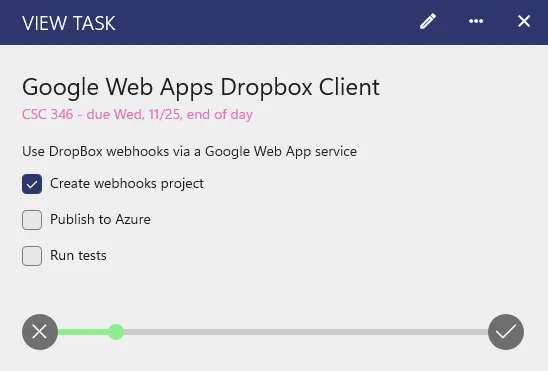
Task: Click the Create webhooks project label
Action: 127,184
